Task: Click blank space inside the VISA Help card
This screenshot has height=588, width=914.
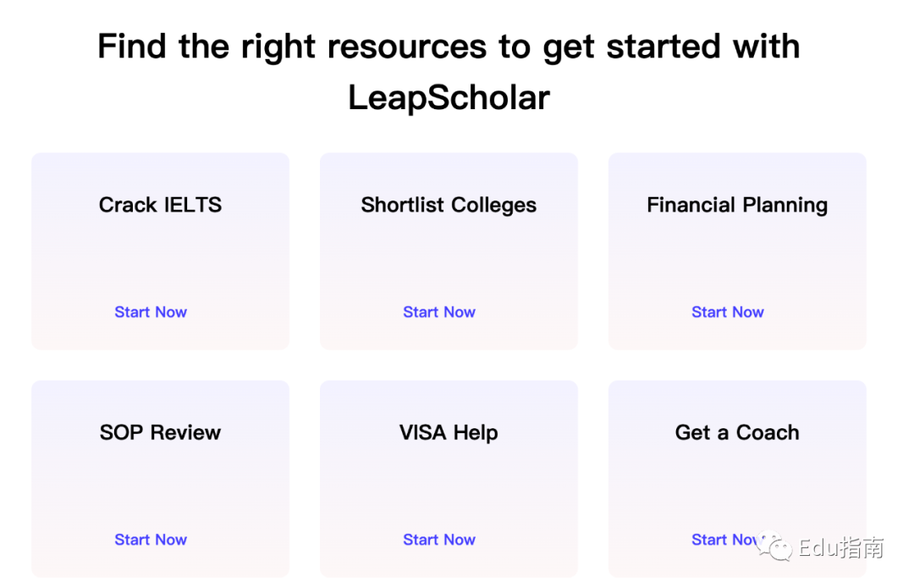Action: click(x=449, y=486)
